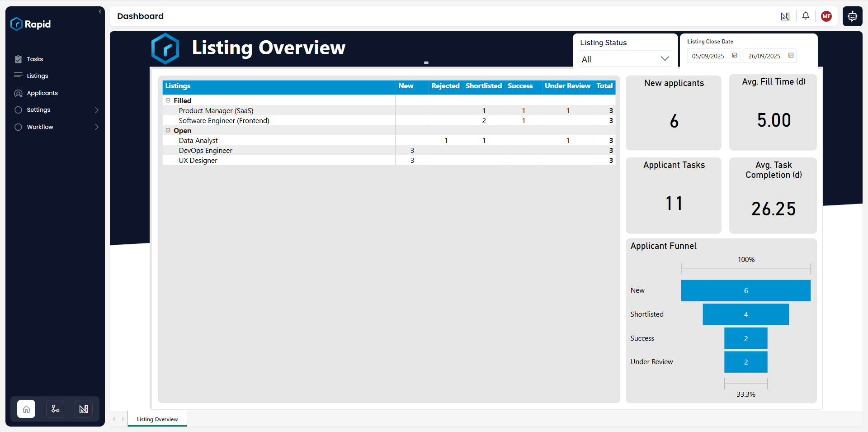The width and height of the screenshot is (868, 432).
Task: Click the hexagon logo beside Listing Overview
Action: [x=165, y=48]
